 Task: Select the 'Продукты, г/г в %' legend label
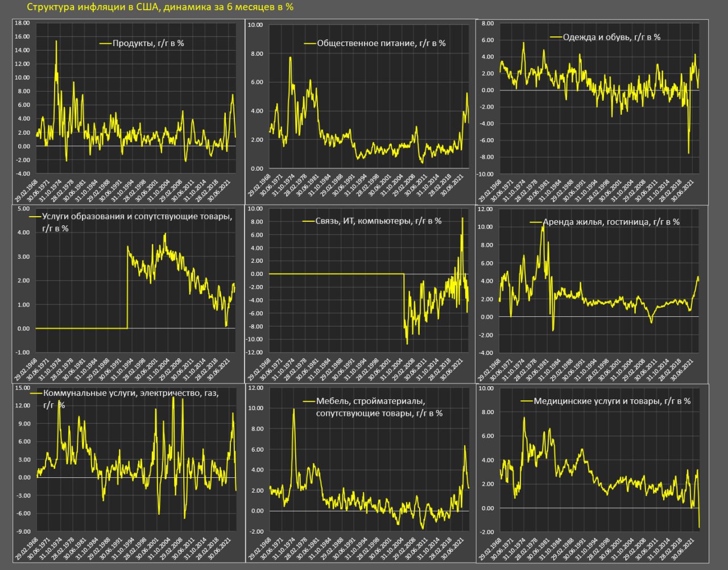tap(148, 43)
